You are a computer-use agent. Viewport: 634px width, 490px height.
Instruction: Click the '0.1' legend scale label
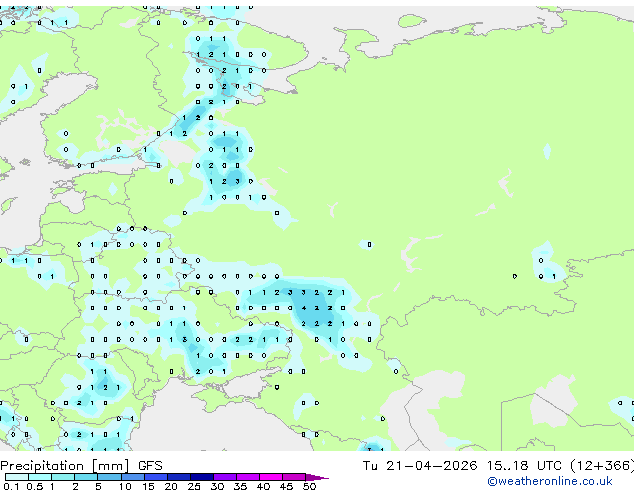click(11, 486)
